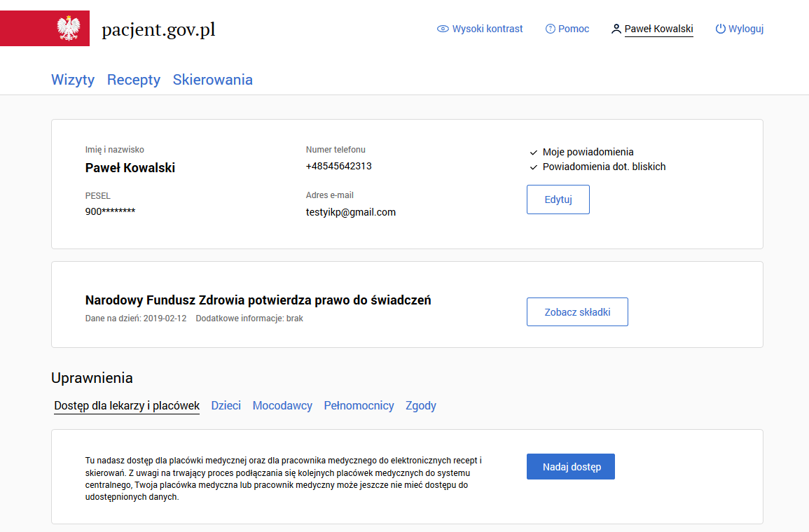
Task: Switch to the Mocodawcy tab
Action: [x=282, y=406]
